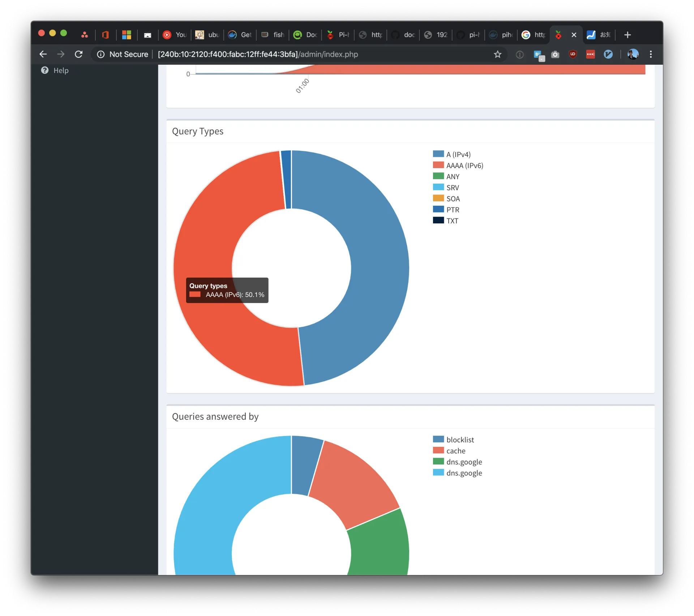Toggle blocklist legend in Queries answered by
The image size is (694, 616).
[x=460, y=440]
